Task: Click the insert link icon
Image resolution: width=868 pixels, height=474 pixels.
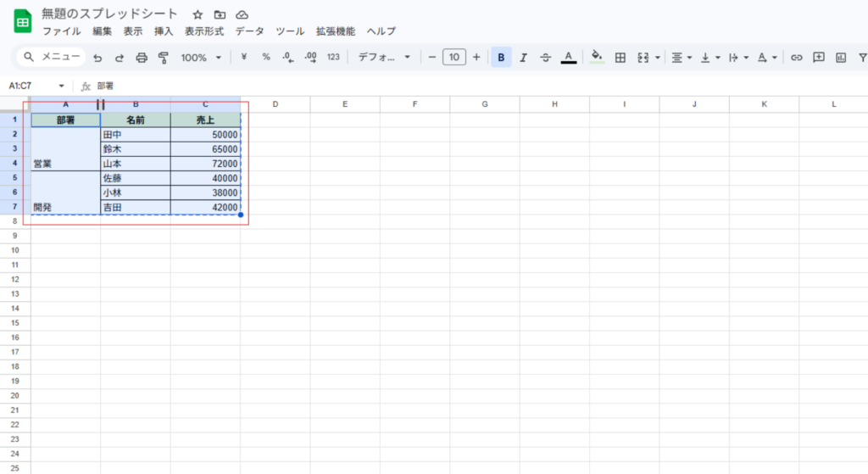Action: point(796,58)
